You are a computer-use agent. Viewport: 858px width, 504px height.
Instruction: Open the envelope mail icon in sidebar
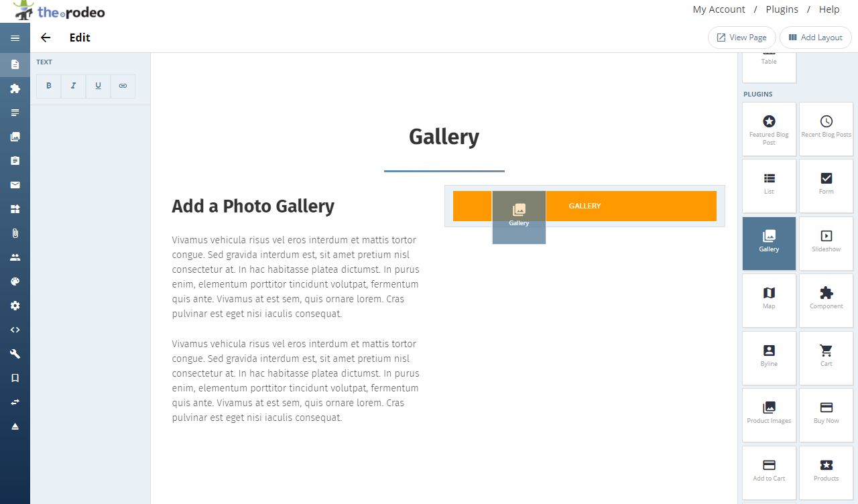[15, 185]
